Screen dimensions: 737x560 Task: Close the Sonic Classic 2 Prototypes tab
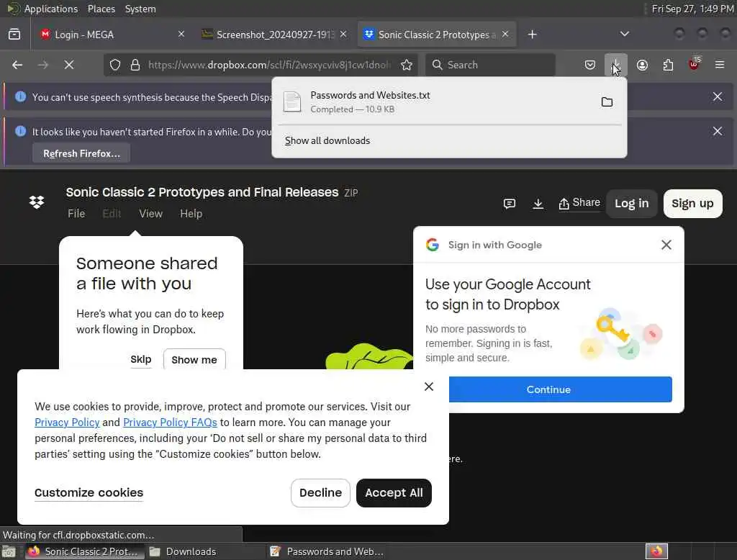click(x=505, y=34)
